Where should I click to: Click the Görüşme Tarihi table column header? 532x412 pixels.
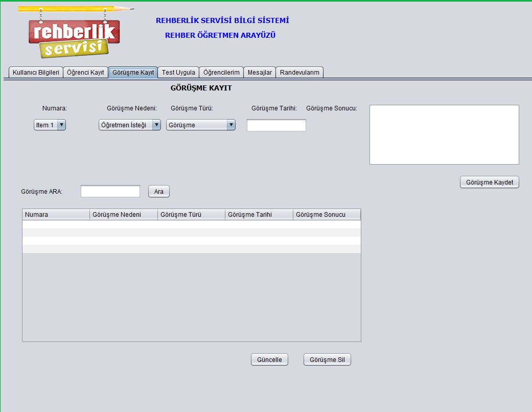click(259, 215)
